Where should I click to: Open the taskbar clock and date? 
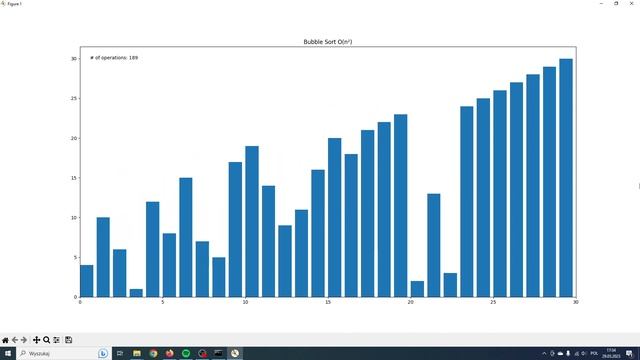pos(611,353)
